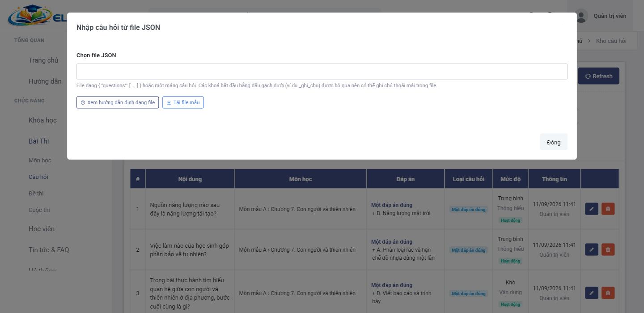The height and width of the screenshot is (313, 644).
Task: Expand the Bài Thi sidebar section
Action: click(39, 141)
